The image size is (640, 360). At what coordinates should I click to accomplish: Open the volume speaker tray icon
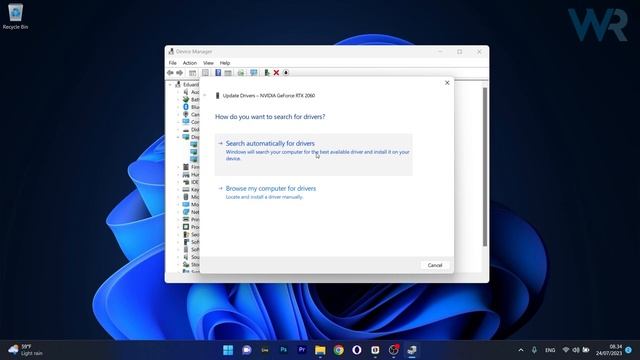pos(576,350)
